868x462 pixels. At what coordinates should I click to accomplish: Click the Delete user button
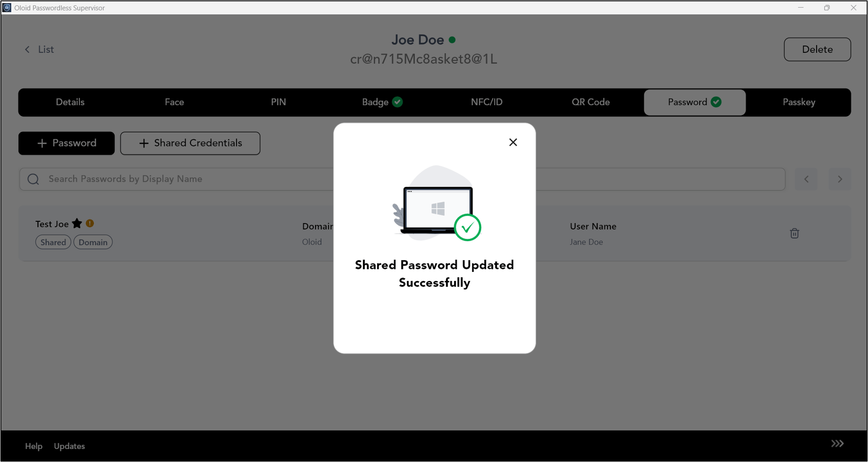(x=817, y=49)
